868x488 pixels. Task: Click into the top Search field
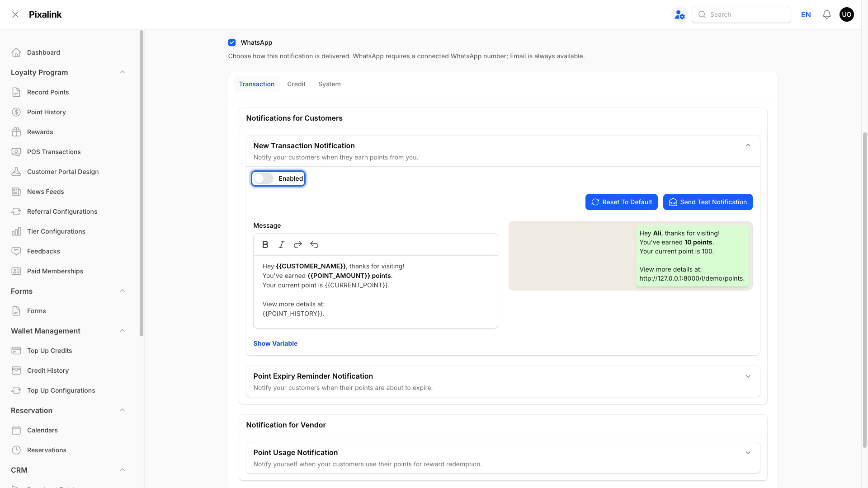[x=741, y=14]
